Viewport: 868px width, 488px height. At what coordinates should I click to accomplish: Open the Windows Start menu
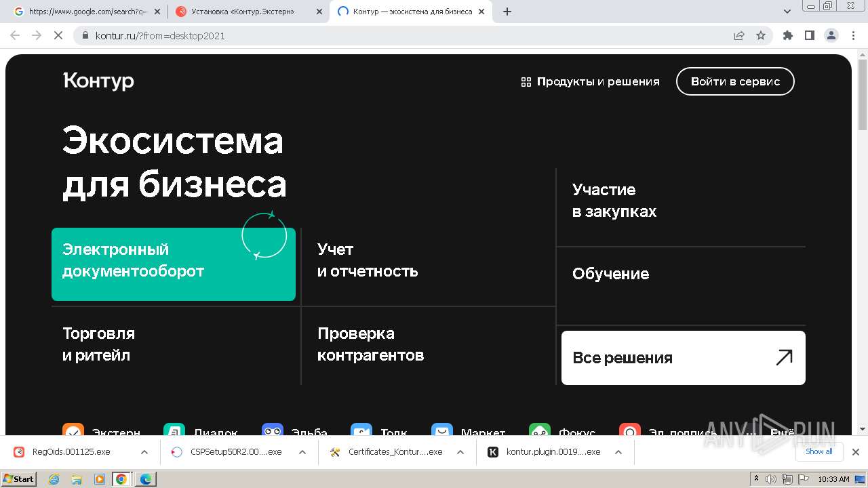[18, 479]
